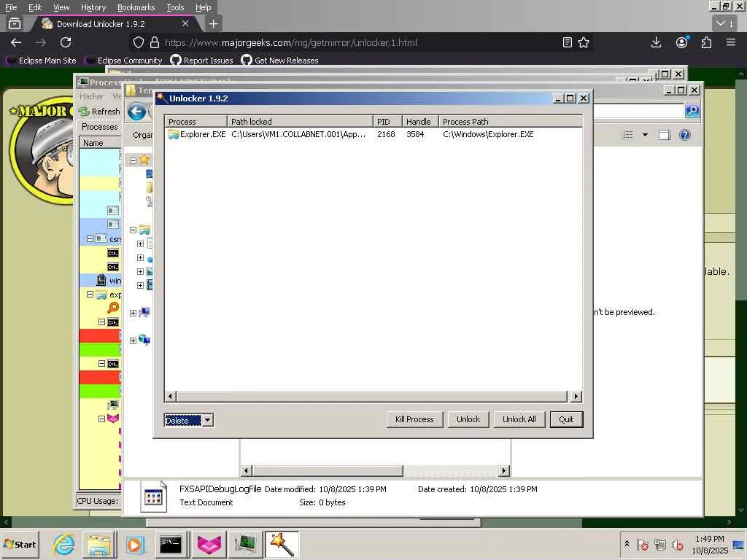Open the Firefox downloads panel
Viewport: 747px width, 560px height.
click(x=656, y=42)
